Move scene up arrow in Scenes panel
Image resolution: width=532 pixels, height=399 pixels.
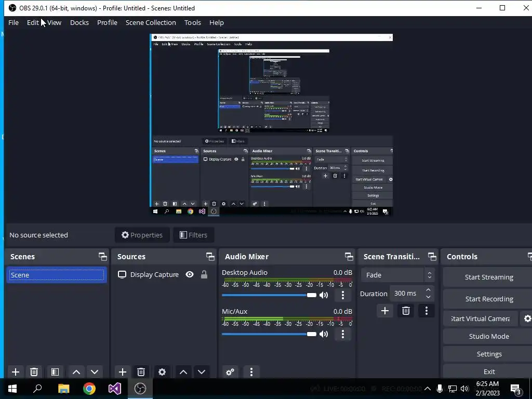point(76,372)
